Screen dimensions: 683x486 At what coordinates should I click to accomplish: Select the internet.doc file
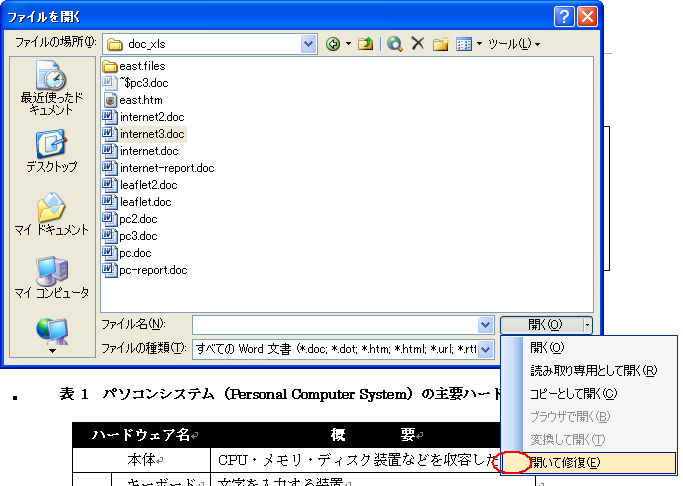pyautogui.click(x=141, y=151)
